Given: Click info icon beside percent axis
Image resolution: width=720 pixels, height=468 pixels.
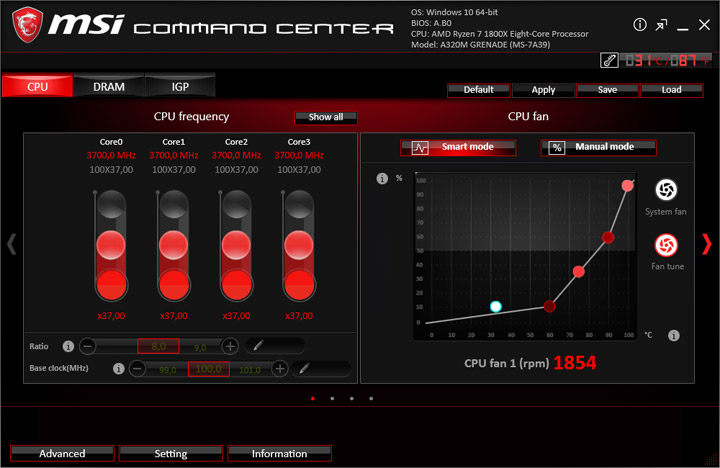Looking at the screenshot, I should pos(382,179).
